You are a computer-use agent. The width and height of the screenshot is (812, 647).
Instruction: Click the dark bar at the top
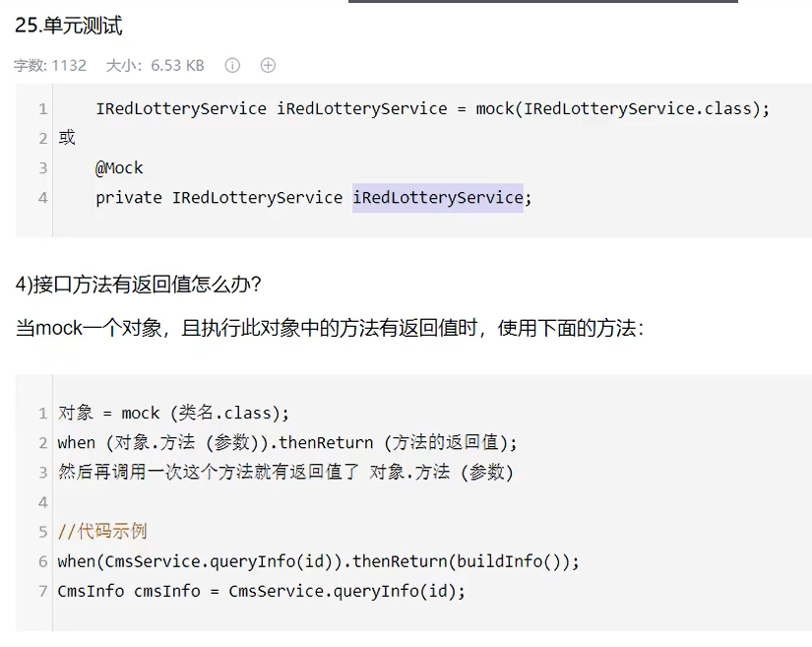coord(542,2)
